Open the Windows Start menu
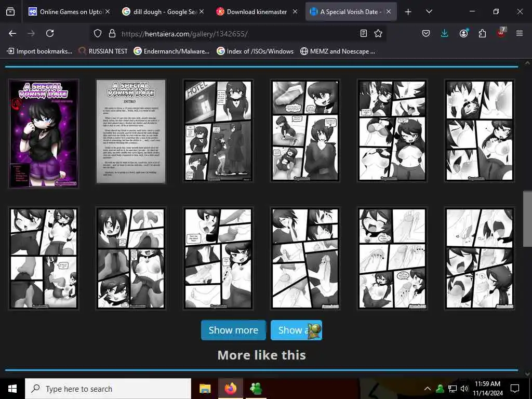532x399 pixels. [12, 389]
